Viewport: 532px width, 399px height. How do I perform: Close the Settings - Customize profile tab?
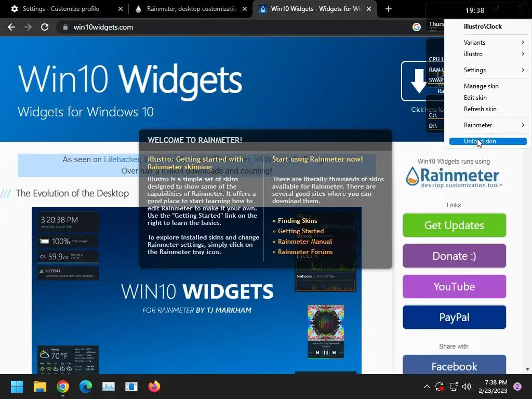[x=121, y=9]
